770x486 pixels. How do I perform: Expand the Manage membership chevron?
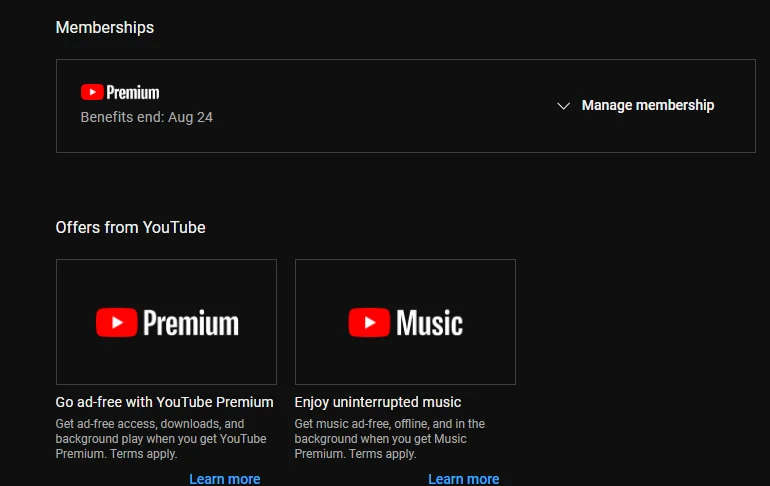pos(563,106)
